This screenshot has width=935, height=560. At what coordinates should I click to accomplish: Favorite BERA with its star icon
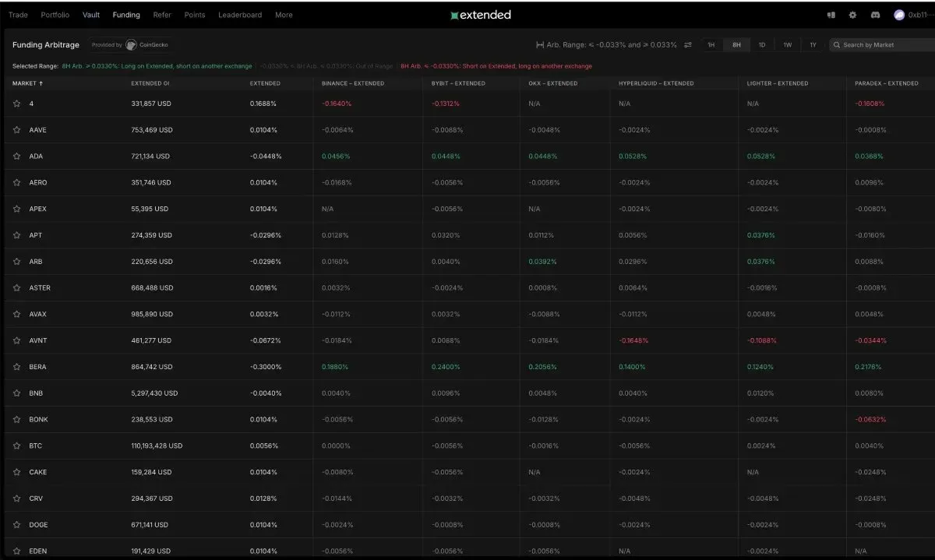[16, 367]
